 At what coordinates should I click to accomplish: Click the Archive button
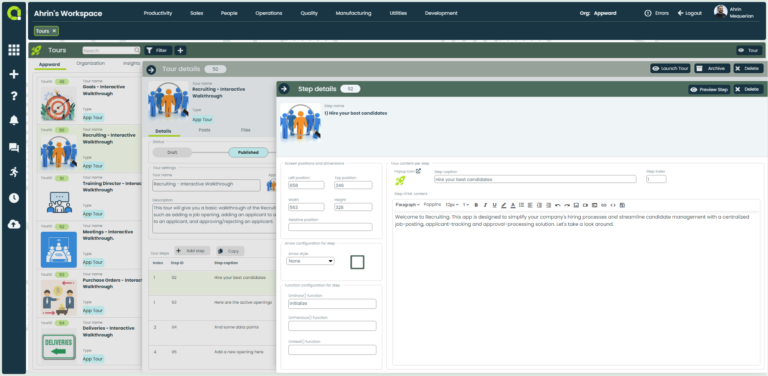coord(712,69)
